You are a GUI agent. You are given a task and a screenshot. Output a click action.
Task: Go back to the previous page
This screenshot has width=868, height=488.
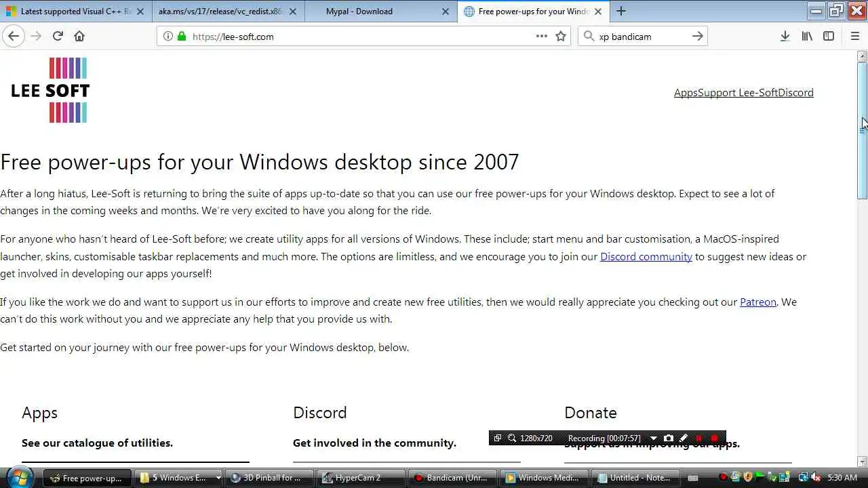14,36
